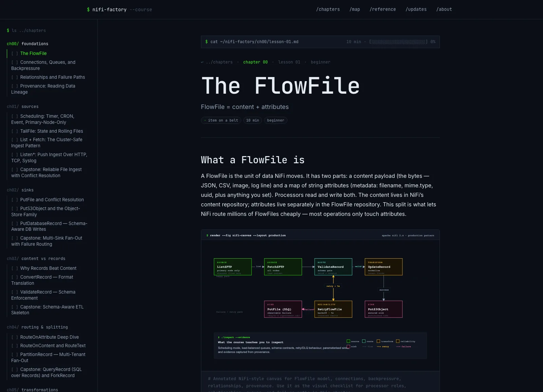Image resolution: width=543 pixels, height=392 pixels.
Task: Select the ListSFTP node in diagram
Action: (233, 267)
